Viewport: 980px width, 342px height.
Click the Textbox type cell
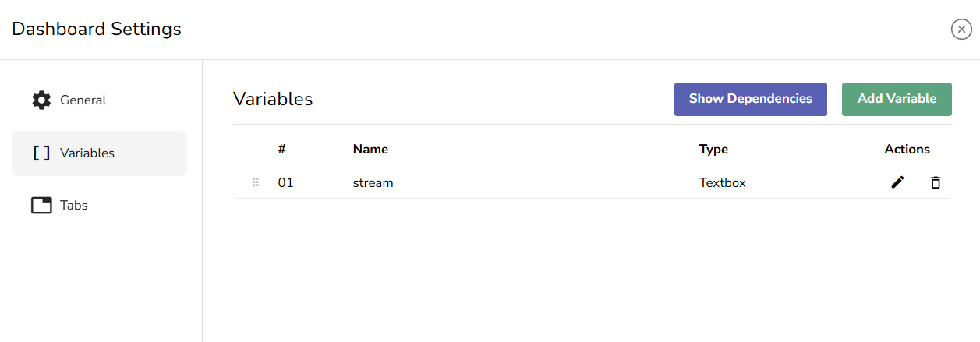[x=723, y=183]
